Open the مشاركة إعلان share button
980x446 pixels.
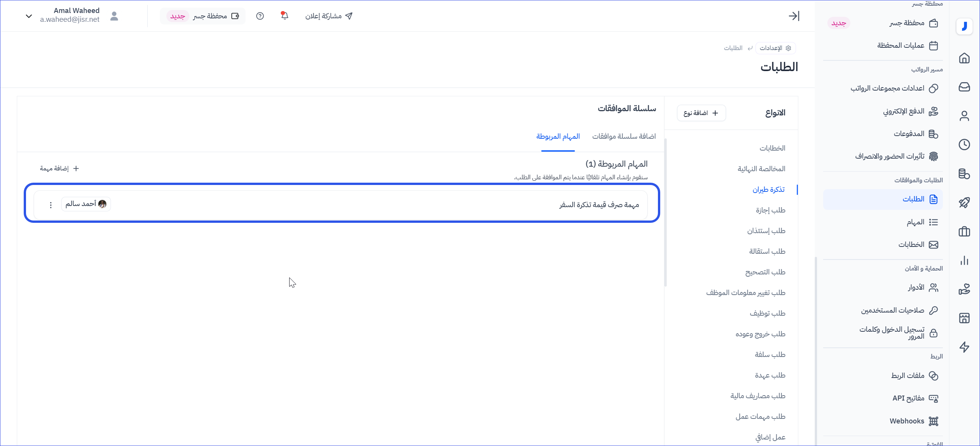tap(329, 16)
